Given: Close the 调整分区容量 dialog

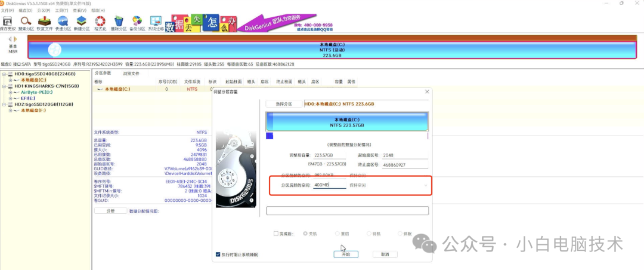Looking at the screenshot, I should (x=427, y=91).
